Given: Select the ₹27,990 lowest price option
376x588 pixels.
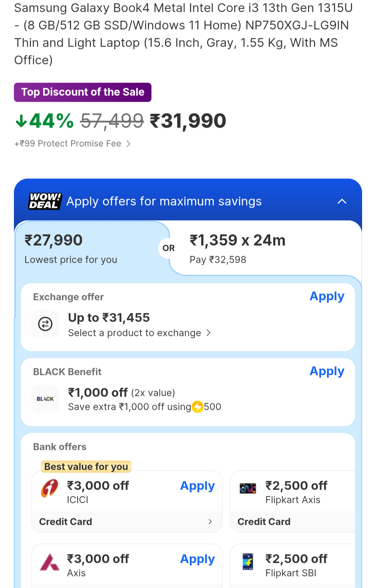Looking at the screenshot, I should click(x=71, y=247).
